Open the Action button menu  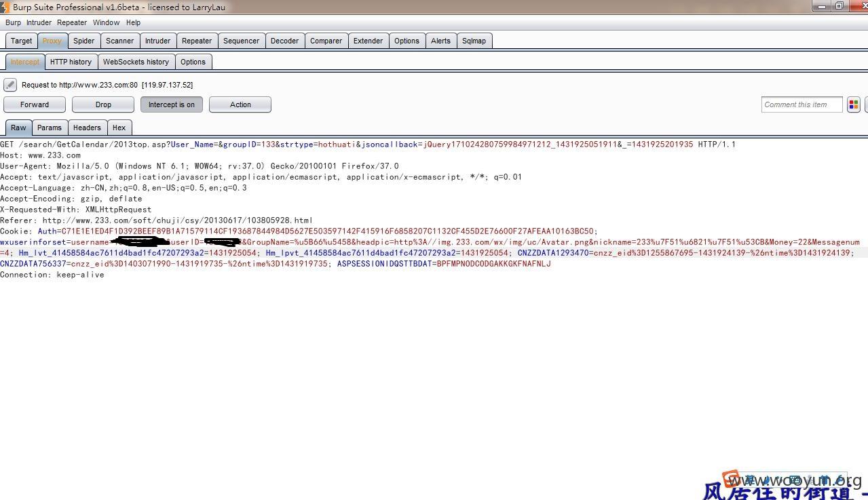(240, 104)
